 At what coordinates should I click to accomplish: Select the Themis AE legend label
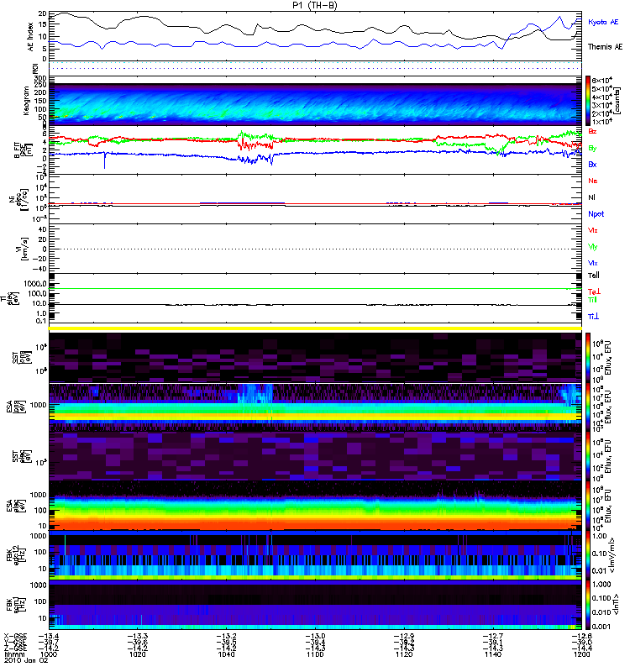tap(605, 47)
